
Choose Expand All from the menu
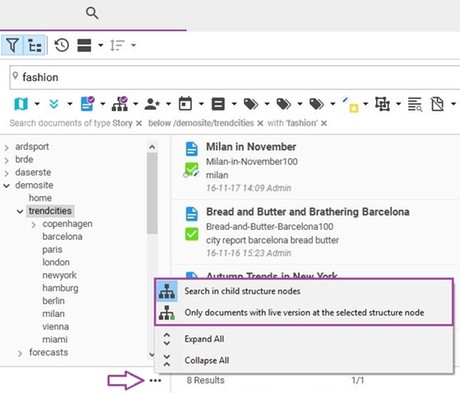204,339
